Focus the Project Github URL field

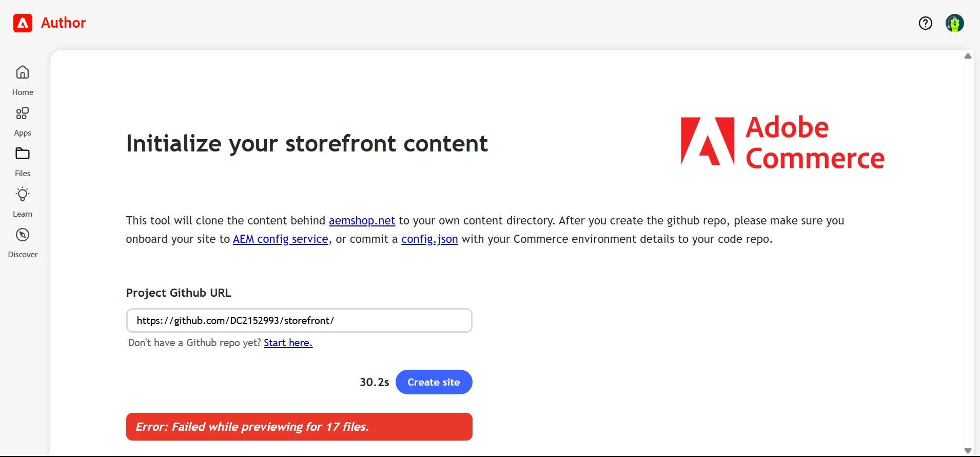click(x=299, y=320)
